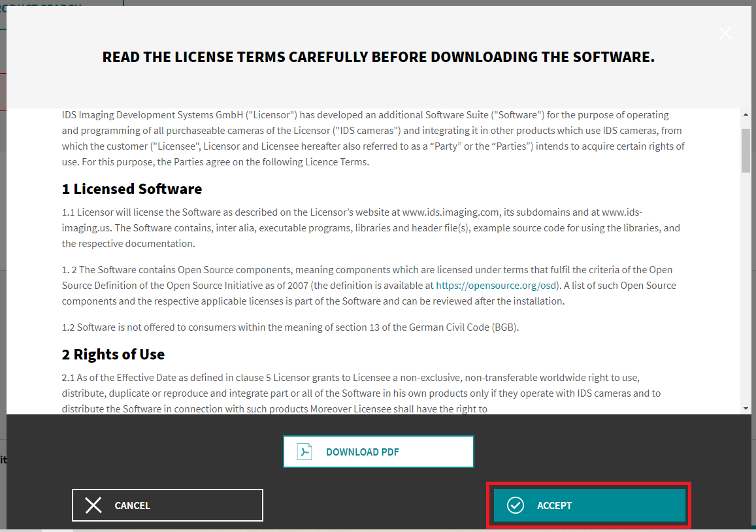Click the intro paragraph about IDS Imaging GmbH
The width and height of the screenshot is (756, 532).
[x=373, y=138]
